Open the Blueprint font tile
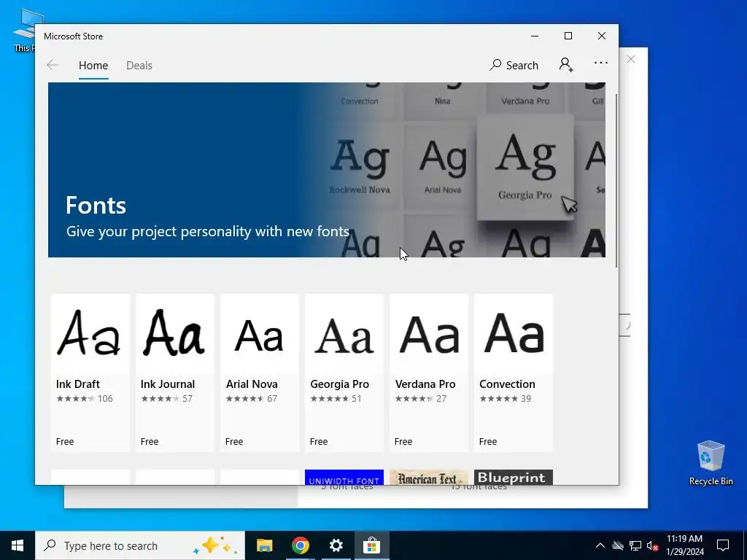Viewport: 747px width, 560px height. [x=514, y=477]
